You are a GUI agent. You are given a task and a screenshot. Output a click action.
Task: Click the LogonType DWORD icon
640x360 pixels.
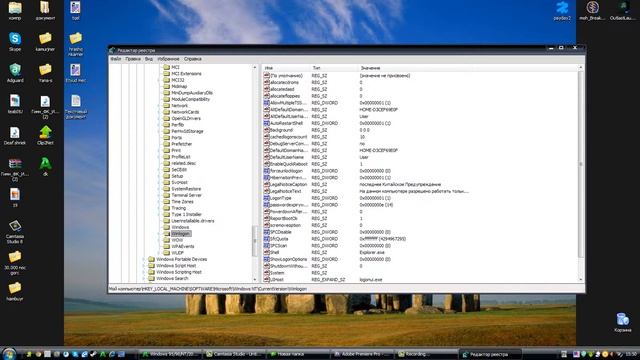click(x=267, y=198)
